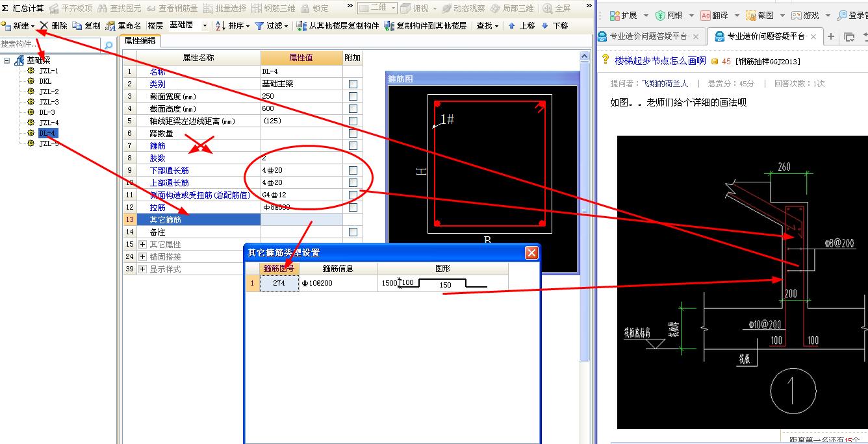Viewport: 868px width, 444px height.
Task: Toggle 附加 checkbox for 上部通长筋 row
Action: [x=353, y=182]
